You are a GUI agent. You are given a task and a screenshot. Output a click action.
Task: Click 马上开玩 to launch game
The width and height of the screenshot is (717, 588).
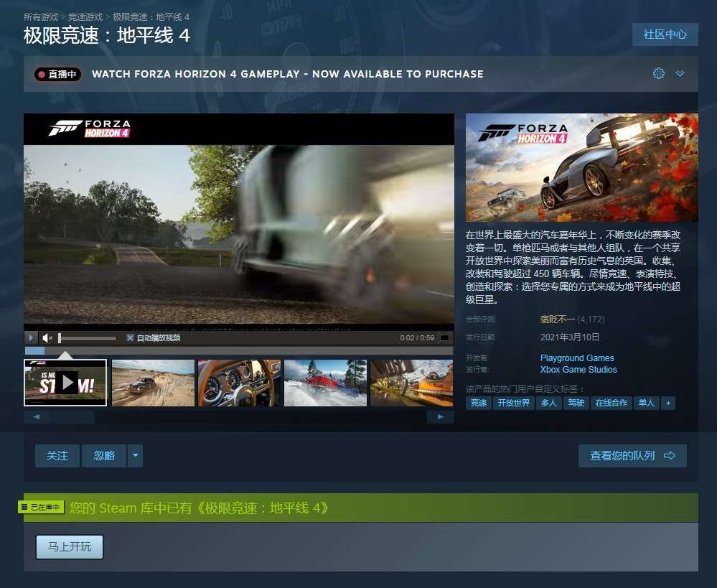point(70,547)
